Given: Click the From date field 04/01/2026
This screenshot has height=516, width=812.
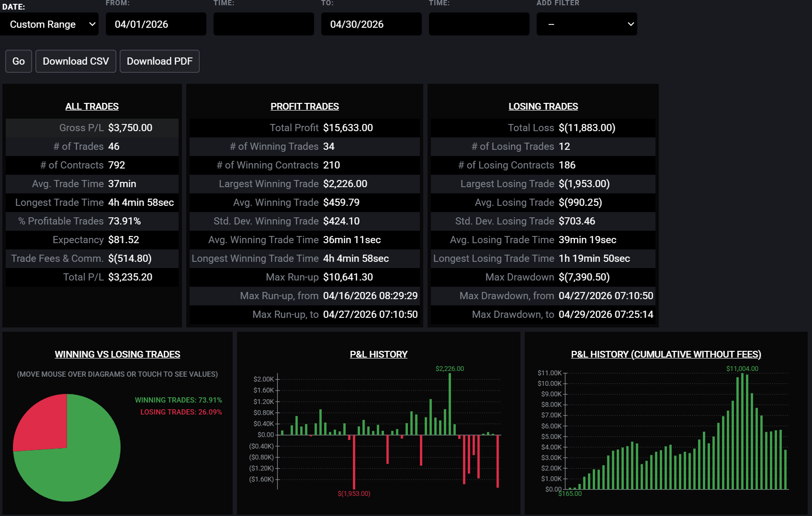Looking at the screenshot, I should click(156, 24).
